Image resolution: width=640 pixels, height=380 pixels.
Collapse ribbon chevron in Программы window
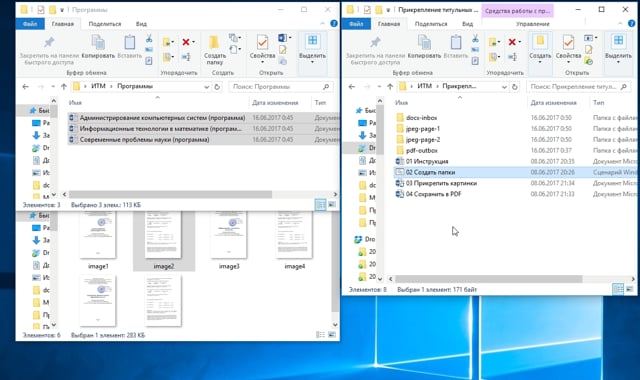(x=322, y=24)
